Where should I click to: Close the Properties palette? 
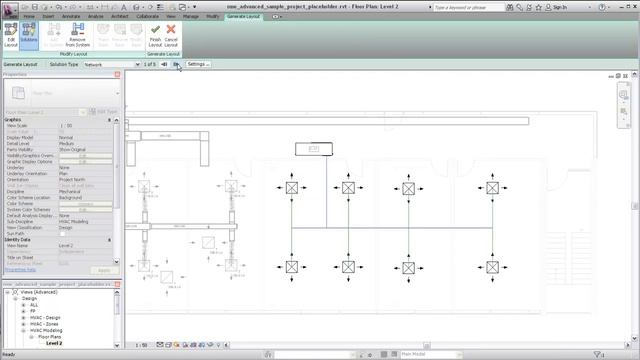pos(118,74)
